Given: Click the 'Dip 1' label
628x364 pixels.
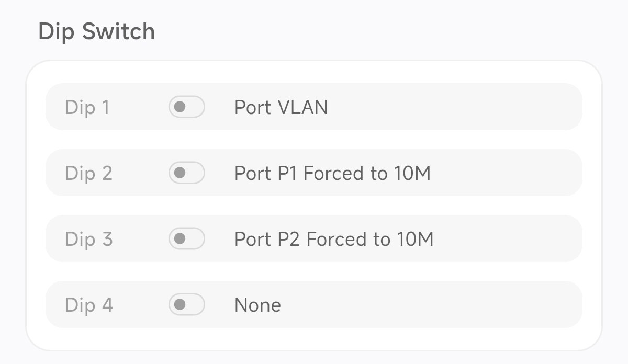Looking at the screenshot, I should coord(87,107).
